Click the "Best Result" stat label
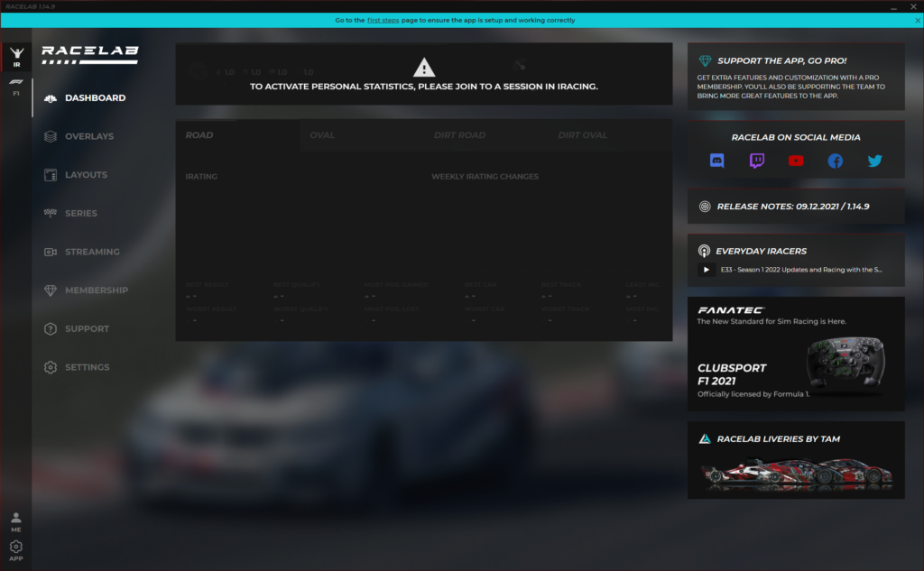This screenshot has height=571, width=924. 207,285
